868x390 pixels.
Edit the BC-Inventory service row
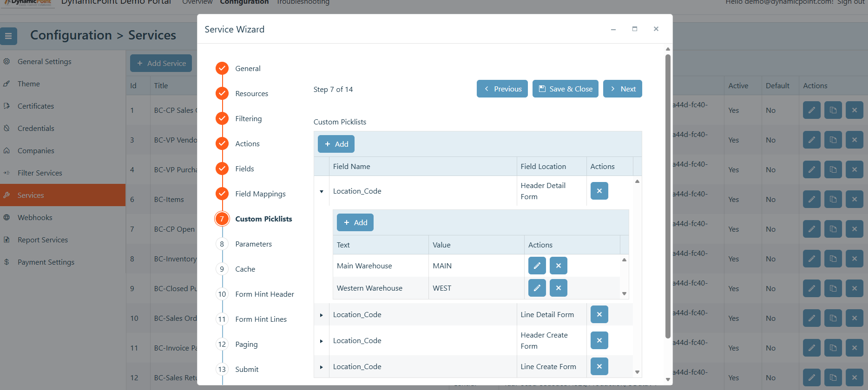click(x=811, y=259)
